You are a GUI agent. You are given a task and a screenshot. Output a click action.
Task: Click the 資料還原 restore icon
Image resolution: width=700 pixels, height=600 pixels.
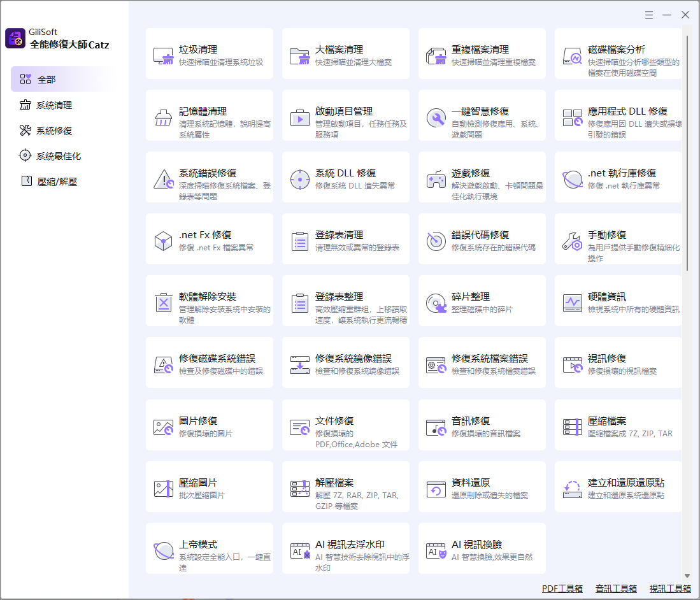click(x=436, y=489)
